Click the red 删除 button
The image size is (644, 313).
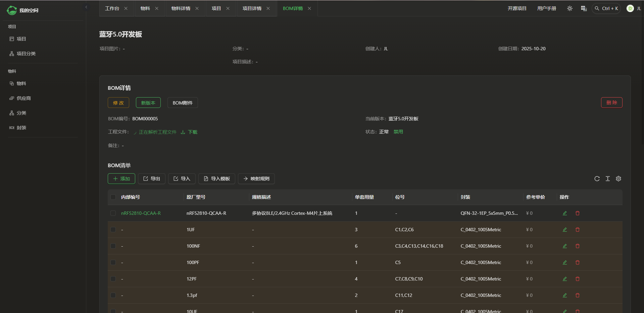[611, 103]
